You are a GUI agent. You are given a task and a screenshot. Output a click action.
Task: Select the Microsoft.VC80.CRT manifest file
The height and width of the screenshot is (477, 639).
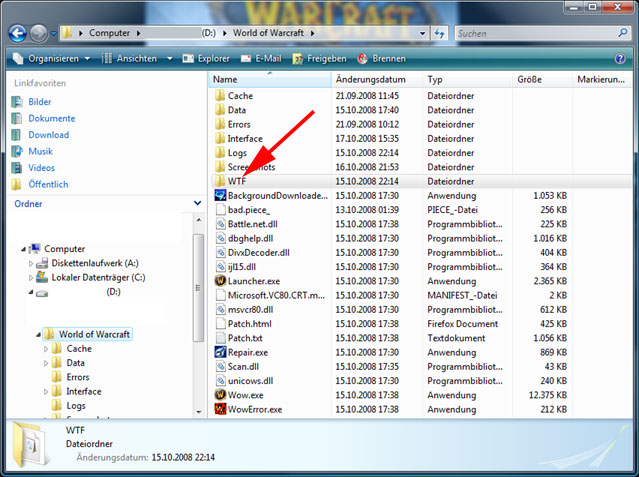click(276, 295)
